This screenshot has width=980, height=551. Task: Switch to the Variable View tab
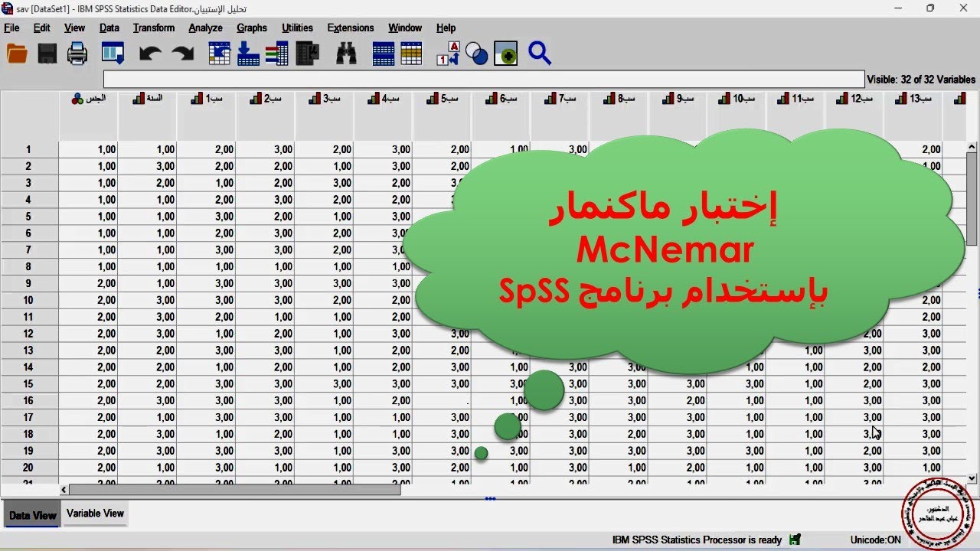[95, 514]
